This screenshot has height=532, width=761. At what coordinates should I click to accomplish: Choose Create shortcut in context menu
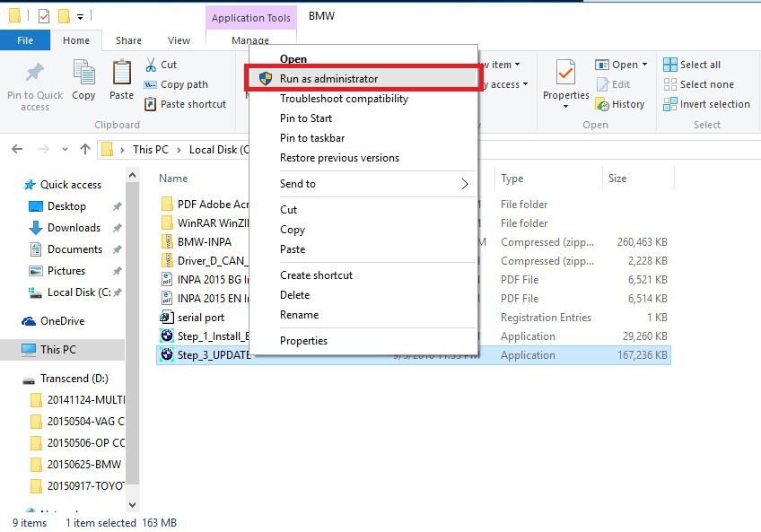tap(363, 275)
